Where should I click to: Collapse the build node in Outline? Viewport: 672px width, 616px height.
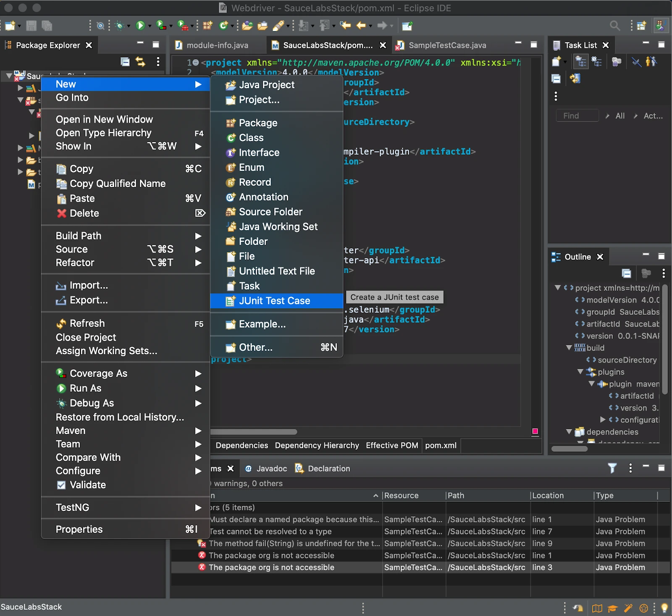(x=569, y=348)
